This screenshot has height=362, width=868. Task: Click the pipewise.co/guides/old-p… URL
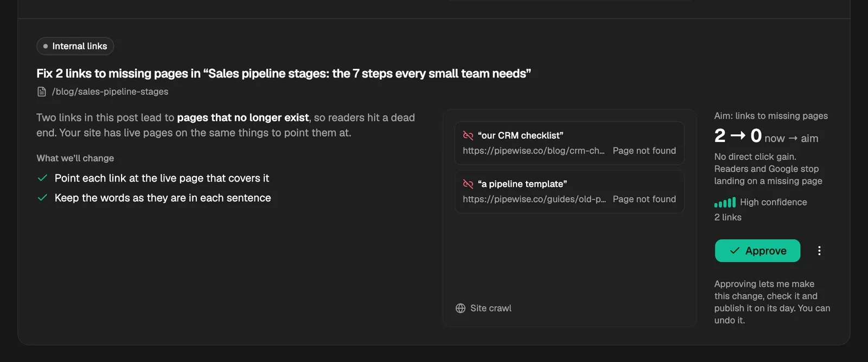534,199
